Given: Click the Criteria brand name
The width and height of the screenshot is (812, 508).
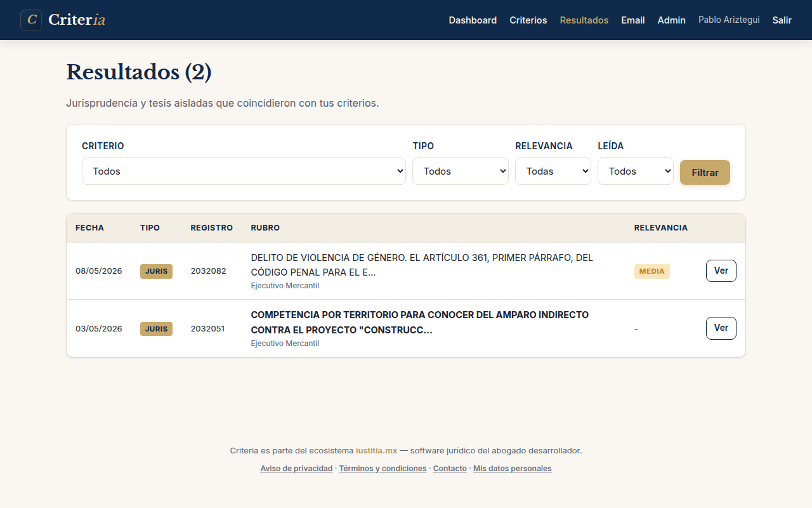Looking at the screenshot, I should click(77, 20).
